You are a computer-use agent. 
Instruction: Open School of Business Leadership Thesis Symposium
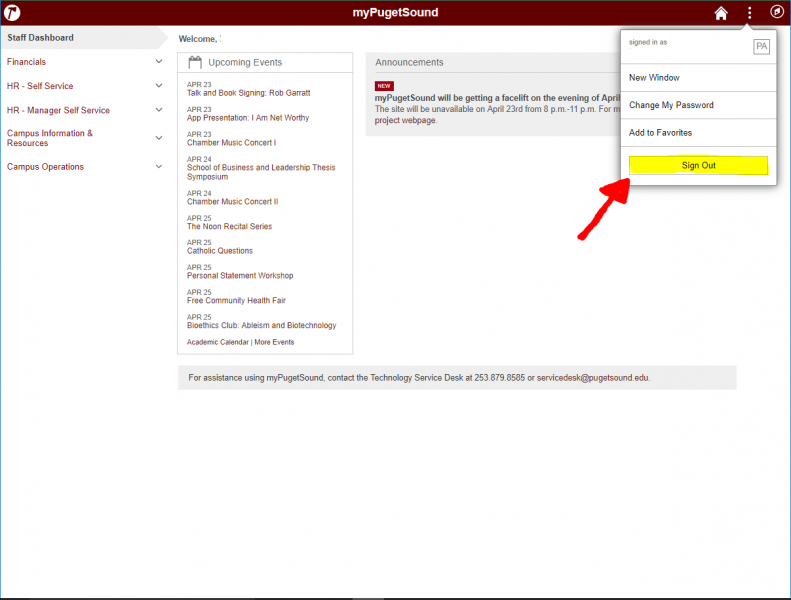pos(261,172)
